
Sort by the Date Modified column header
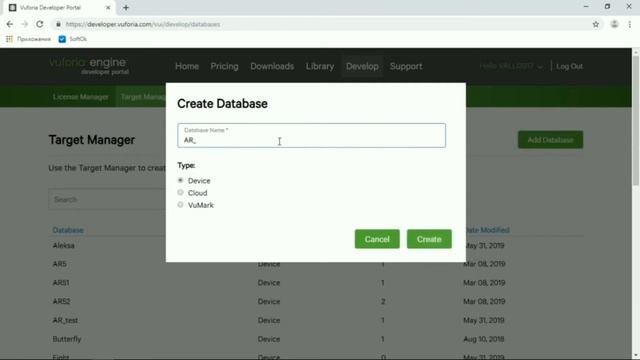tap(487, 230)
